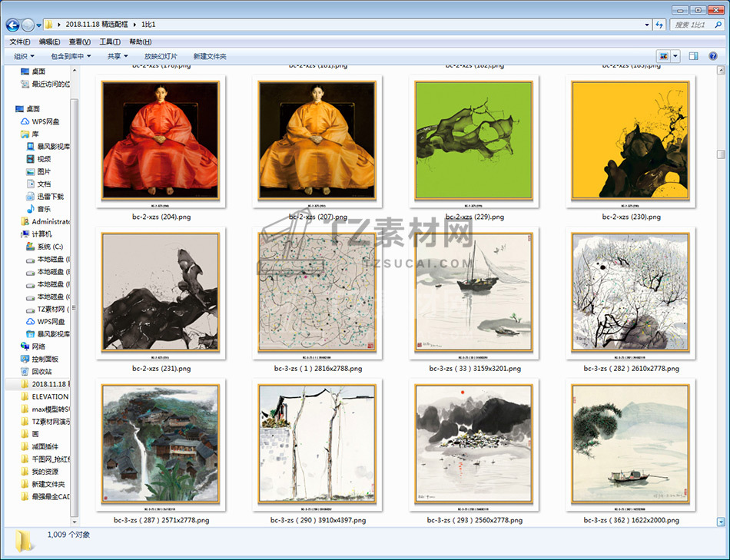730x560 pixels.
Task: Open Recycle Bin (回收站) in sidebar
Action: tap(42, 371)
